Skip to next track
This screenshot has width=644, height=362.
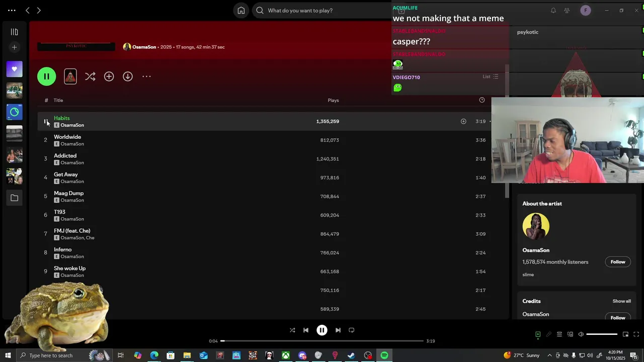click(x=338, y=330)
